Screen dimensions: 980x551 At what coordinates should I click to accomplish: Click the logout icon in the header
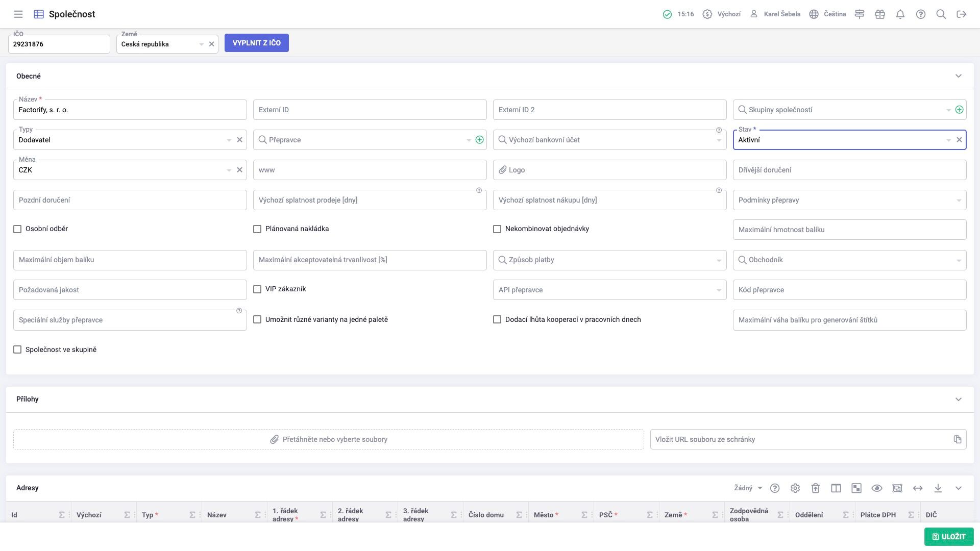click(962, 14)
